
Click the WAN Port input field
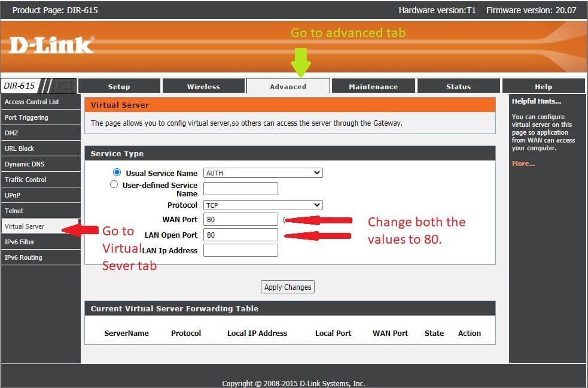coord(240,219)
